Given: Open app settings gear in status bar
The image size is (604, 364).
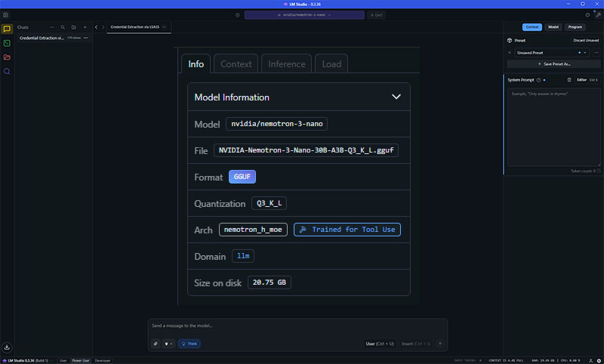Looking at the screenshot, I should point(599,360).
